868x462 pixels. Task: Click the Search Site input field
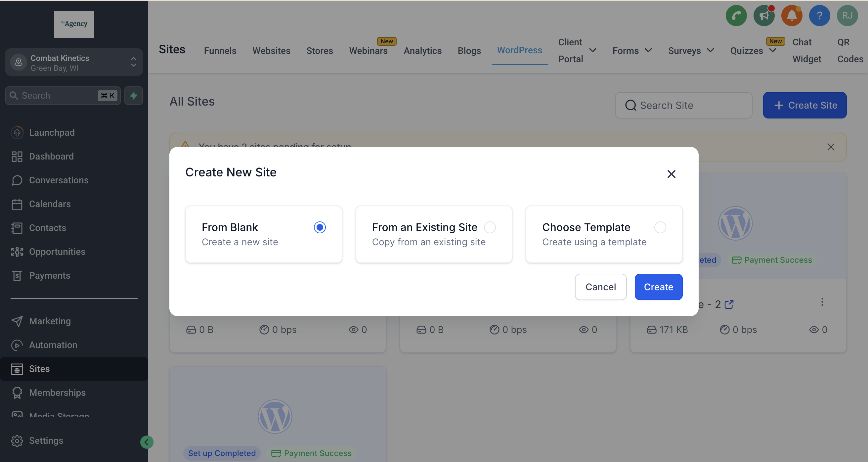(x=687, y=105)
